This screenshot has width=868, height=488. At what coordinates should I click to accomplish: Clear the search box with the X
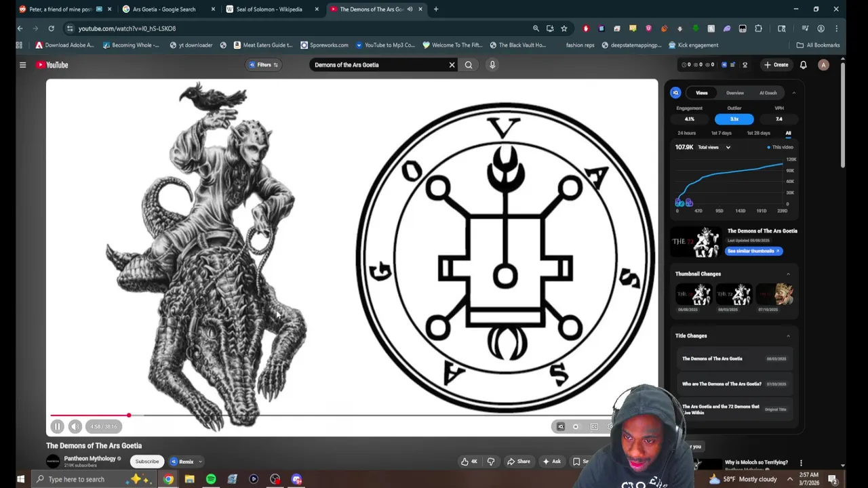click(452, 65)
